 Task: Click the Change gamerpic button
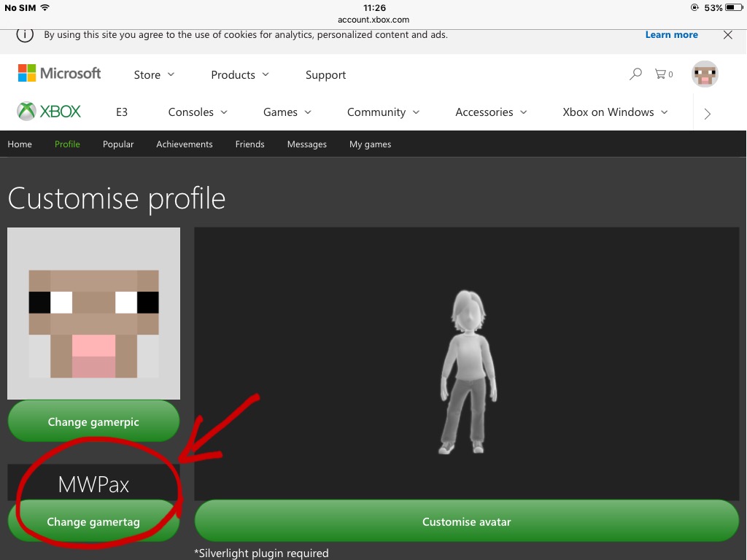tap(93, 421)
